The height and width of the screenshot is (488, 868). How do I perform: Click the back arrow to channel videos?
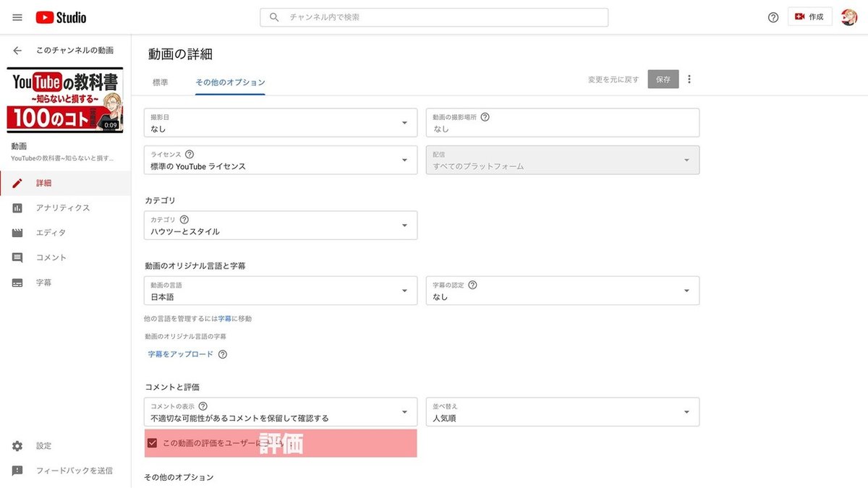pyautogui.click(x=17, y=51)
